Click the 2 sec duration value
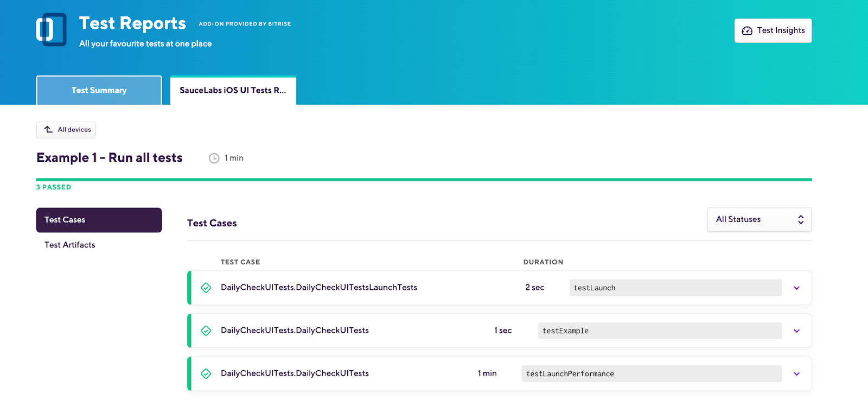Image resolution: width=868 pixels, height=406 pixels. point(534,288)
